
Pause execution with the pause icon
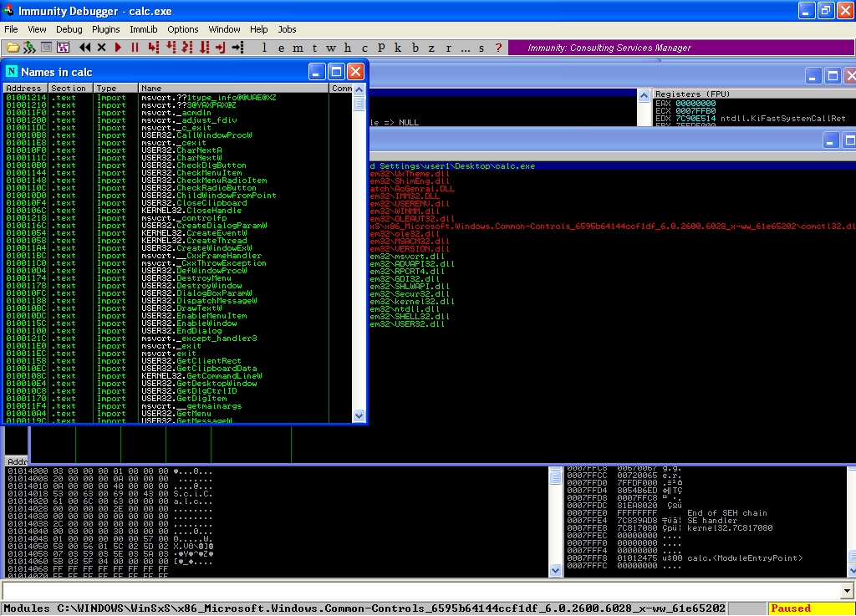(135, 48)
